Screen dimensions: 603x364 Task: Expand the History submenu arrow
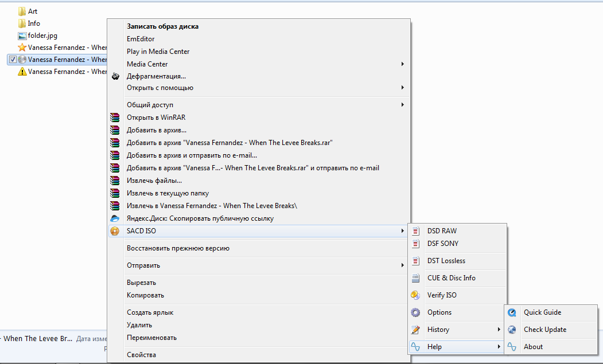tap(499, 330)
